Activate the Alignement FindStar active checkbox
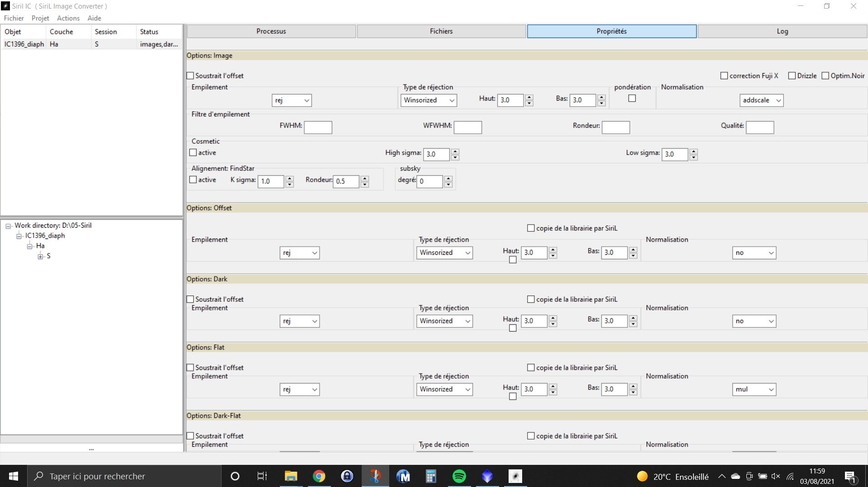 (193, 180)
